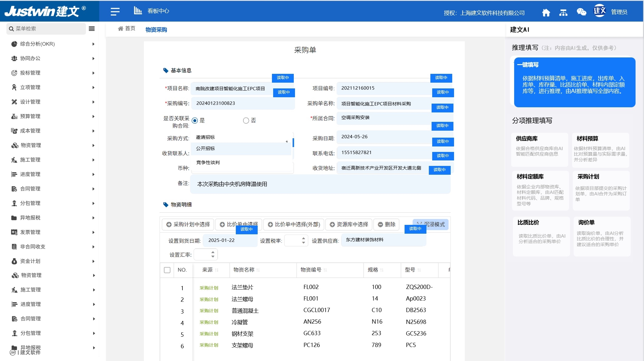This screenshot has height=361, width=644.
Task: Choose 公开招标 from the dropdown list
Action: (205, 149)
